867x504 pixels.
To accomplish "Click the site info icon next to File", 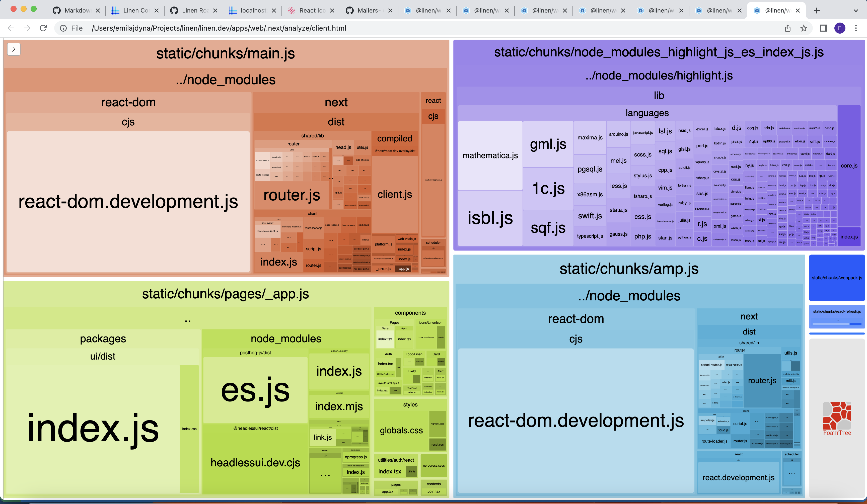I will tap(63, 28).
